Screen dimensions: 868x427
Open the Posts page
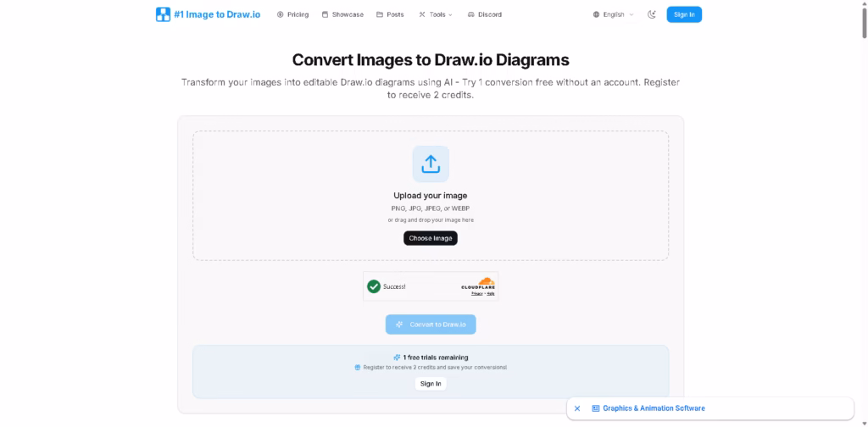tap(390, 14)
